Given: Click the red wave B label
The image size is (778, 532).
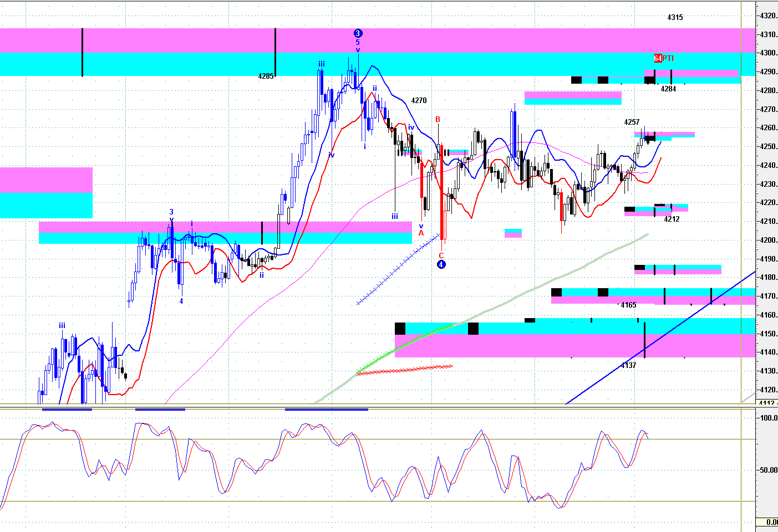Looking at the screenshot, I should 438,119.
